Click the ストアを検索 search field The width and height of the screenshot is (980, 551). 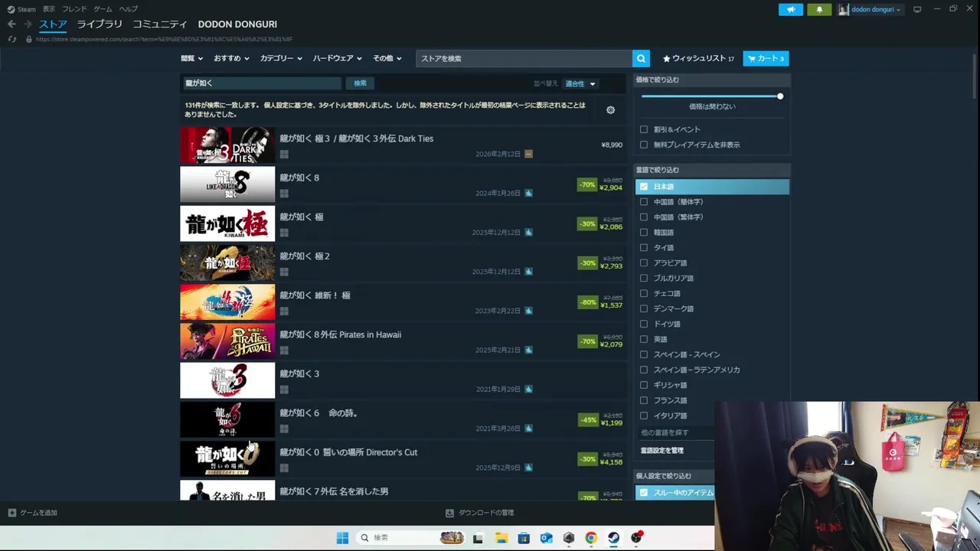pos(524,58)
